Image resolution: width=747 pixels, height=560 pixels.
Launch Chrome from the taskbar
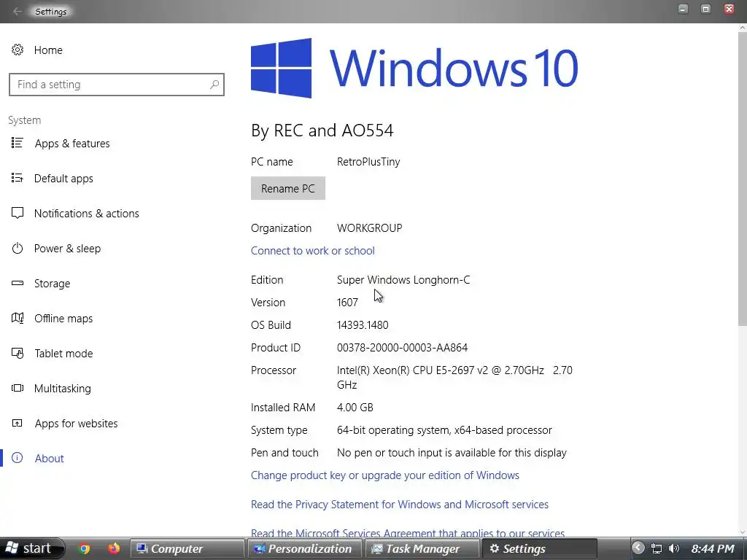point(85,548)
